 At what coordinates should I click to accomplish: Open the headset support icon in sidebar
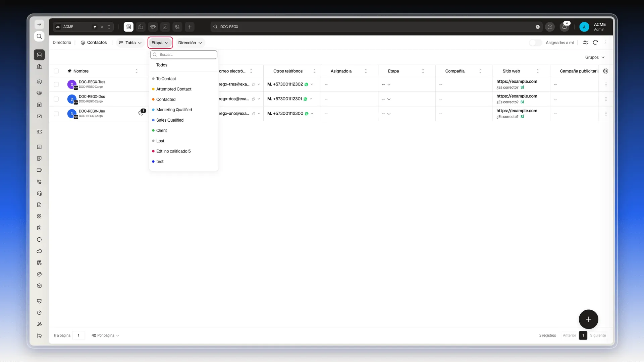coord(39,193)
